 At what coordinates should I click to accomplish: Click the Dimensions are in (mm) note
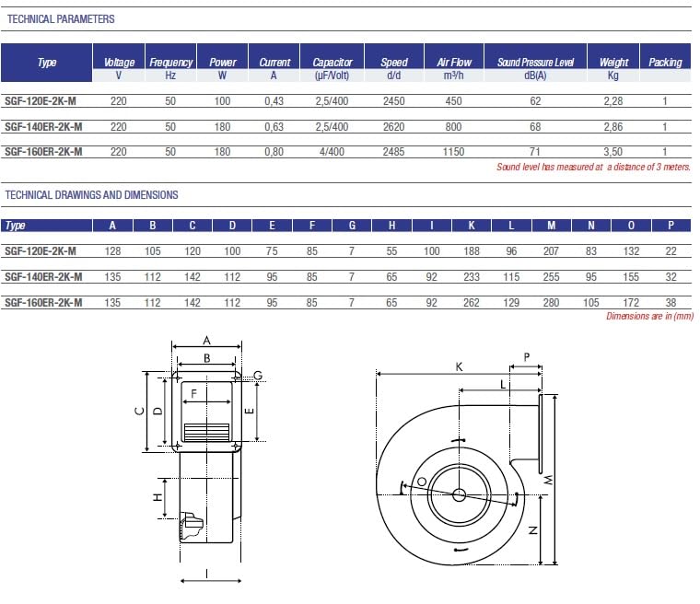click(649, 316)
